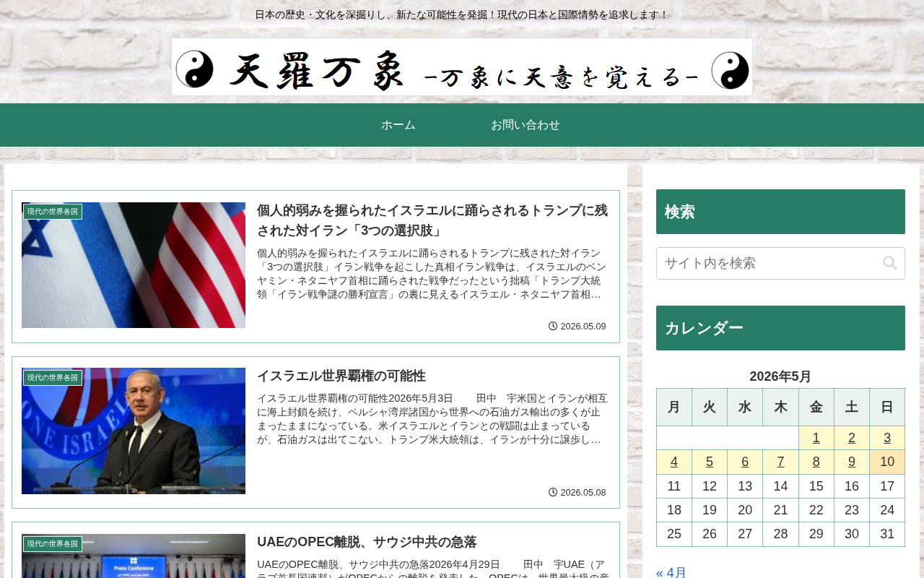Select calendar date 6
Image resolution: width=924 pixels, height=578 pixels.
click(x=745, y=462)
